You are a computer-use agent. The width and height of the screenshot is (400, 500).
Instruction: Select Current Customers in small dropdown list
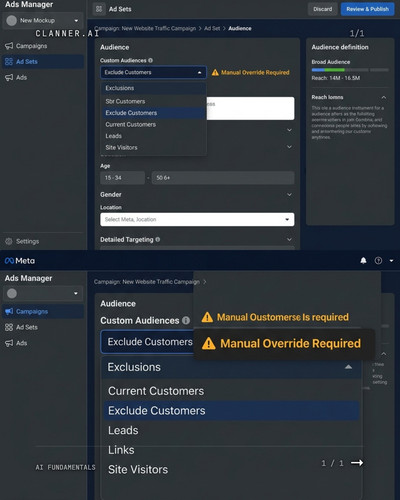point(153,124)
